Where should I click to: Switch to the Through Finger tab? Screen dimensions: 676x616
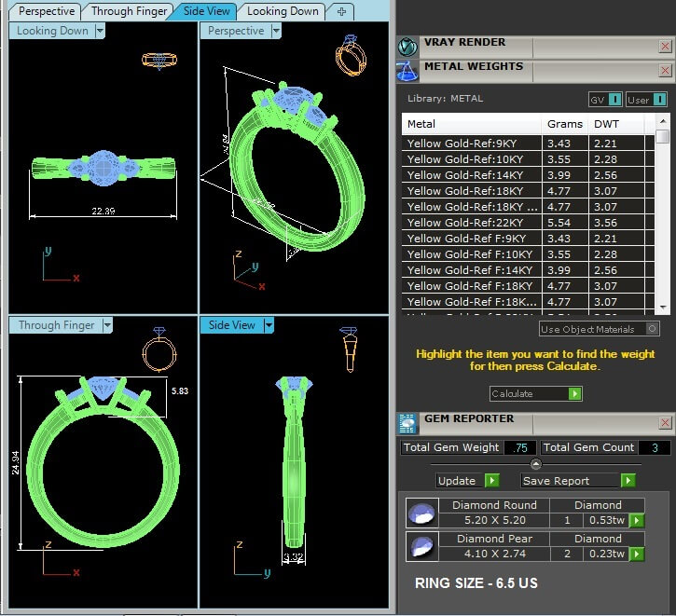(x=130, y=11)
